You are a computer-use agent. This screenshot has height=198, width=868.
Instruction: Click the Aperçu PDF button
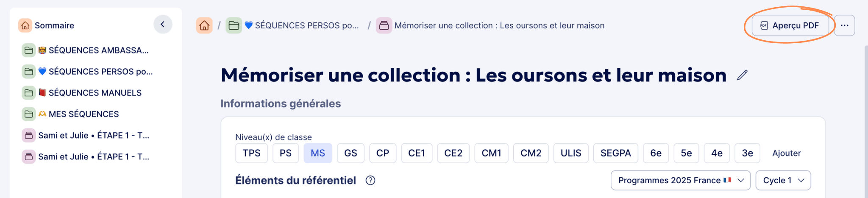point(790,25)
